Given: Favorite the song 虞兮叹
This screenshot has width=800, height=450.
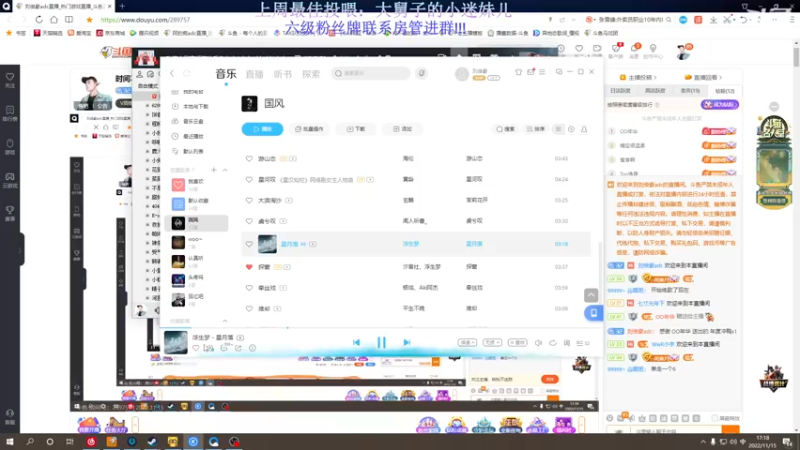Looking at the screenshot, I should click(249, 221).
